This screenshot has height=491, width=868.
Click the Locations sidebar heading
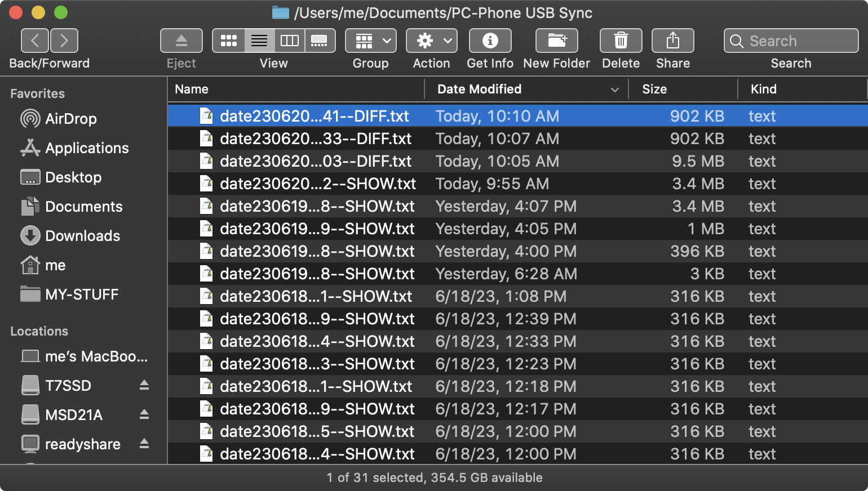39,331
